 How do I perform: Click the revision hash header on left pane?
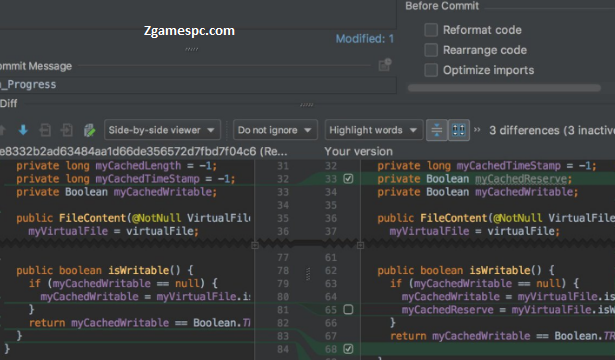(144, 151)
